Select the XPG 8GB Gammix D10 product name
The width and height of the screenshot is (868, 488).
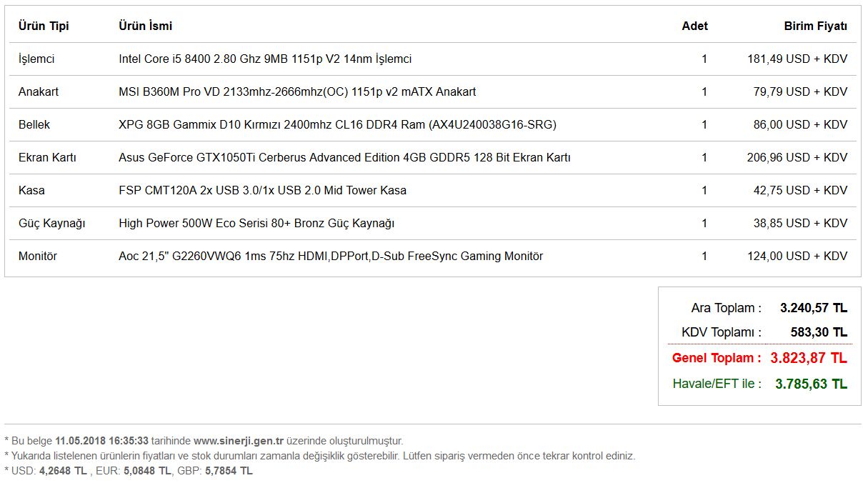337,124
